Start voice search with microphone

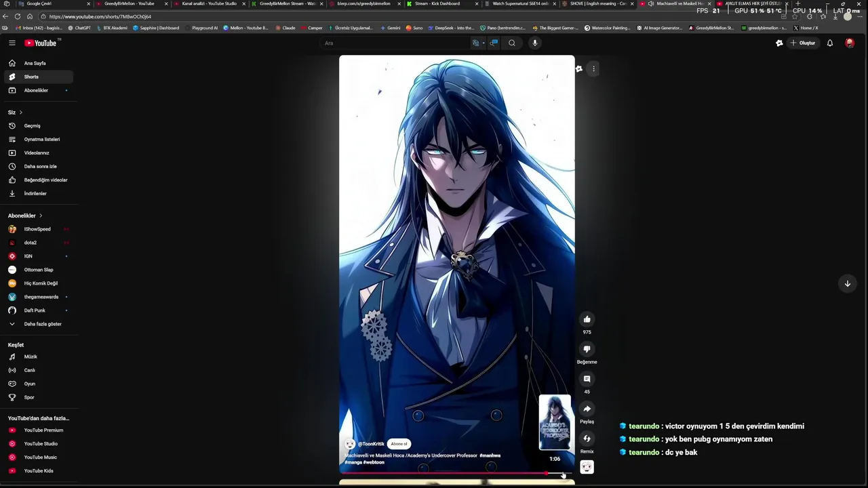click(x=534, y=43)
